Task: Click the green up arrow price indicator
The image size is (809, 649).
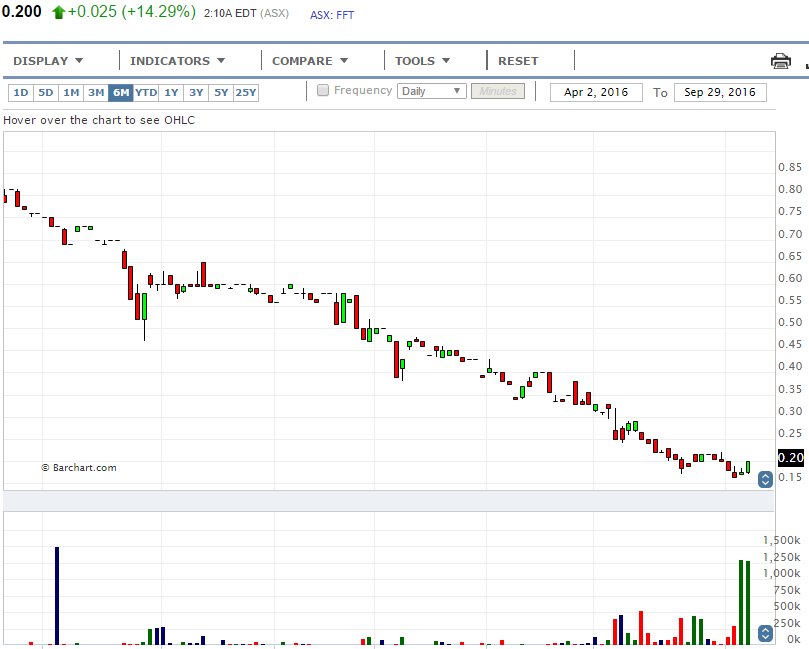Action: pos(58,12)
